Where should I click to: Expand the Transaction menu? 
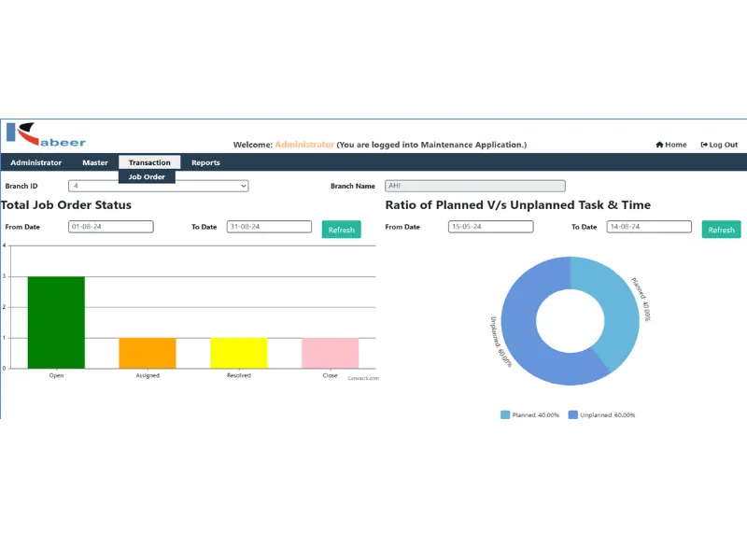(x=149, y=161)
